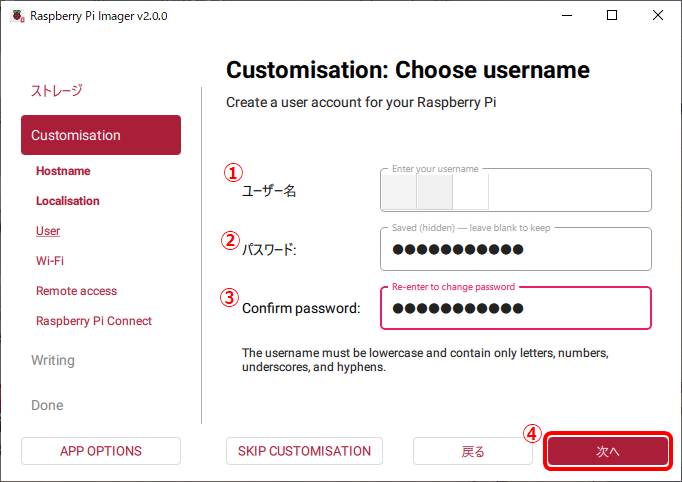The width and height of the screenshot is (682, 482).
Task: Open the Localisation customisation section
Action: click(68, 201)
